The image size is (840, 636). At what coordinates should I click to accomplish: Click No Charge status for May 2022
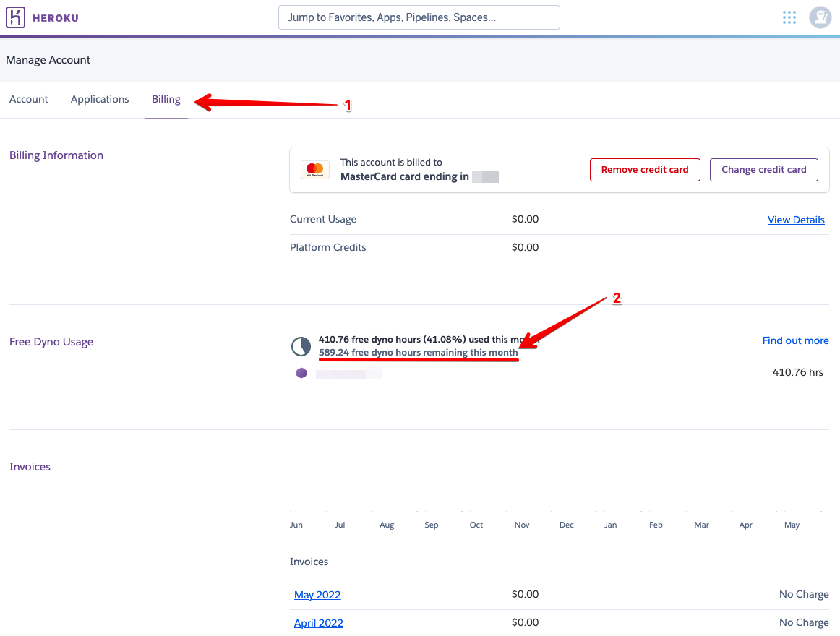click(804, 594)
